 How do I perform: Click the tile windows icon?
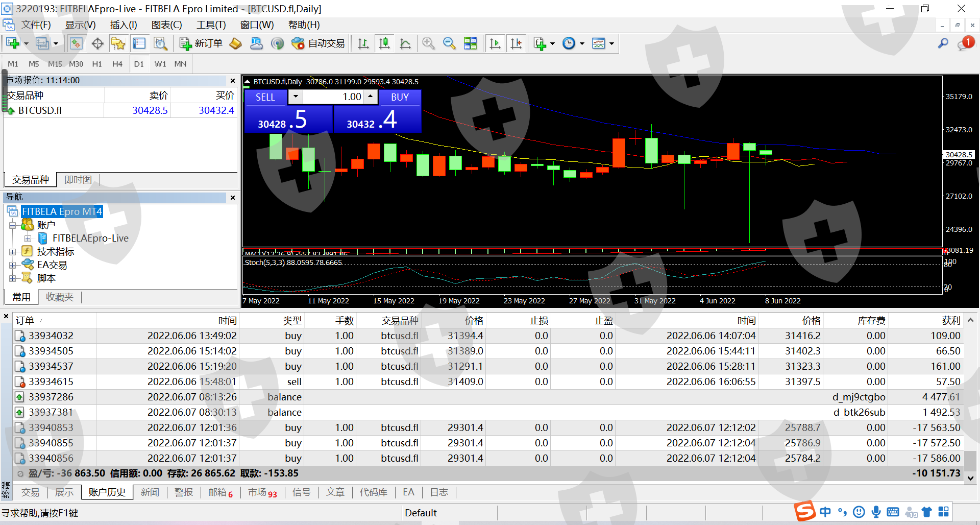point(470,44)
